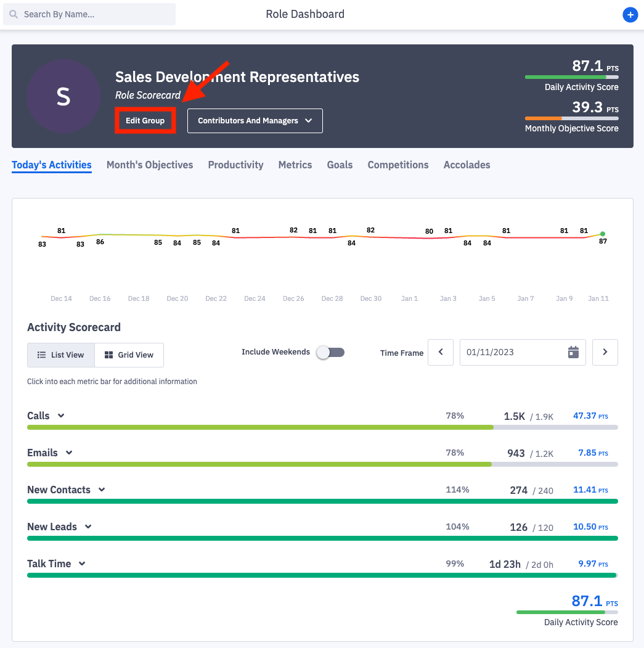Select the List View icon
Screen dimensions: 644x648
point(60,355)
